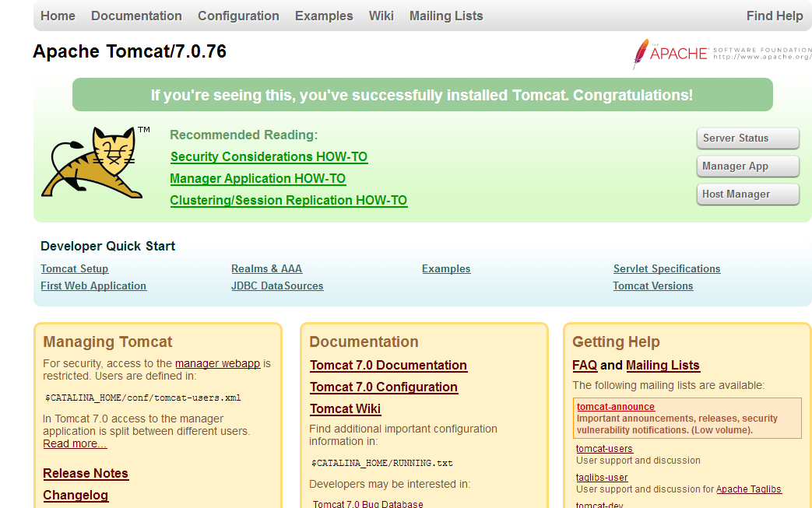Open the Servlet Specifications link
This screenshot has height=508, width=812.
[667, 269]
